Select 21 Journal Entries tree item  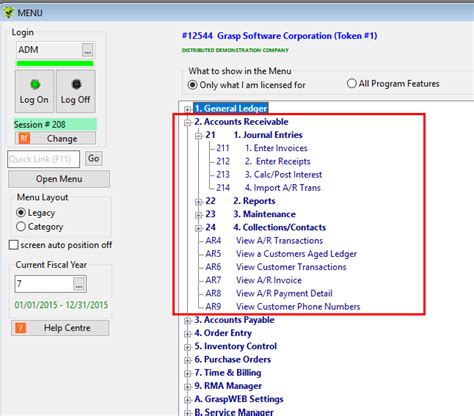[x=254, y=135]
